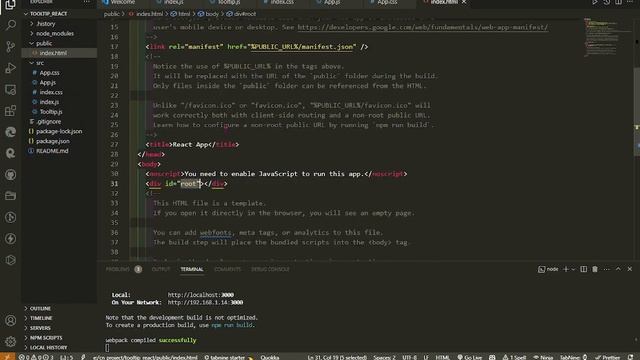Open Tooltip.js in the explorer
Screen dimensions: 640x360
coord(51,112)
